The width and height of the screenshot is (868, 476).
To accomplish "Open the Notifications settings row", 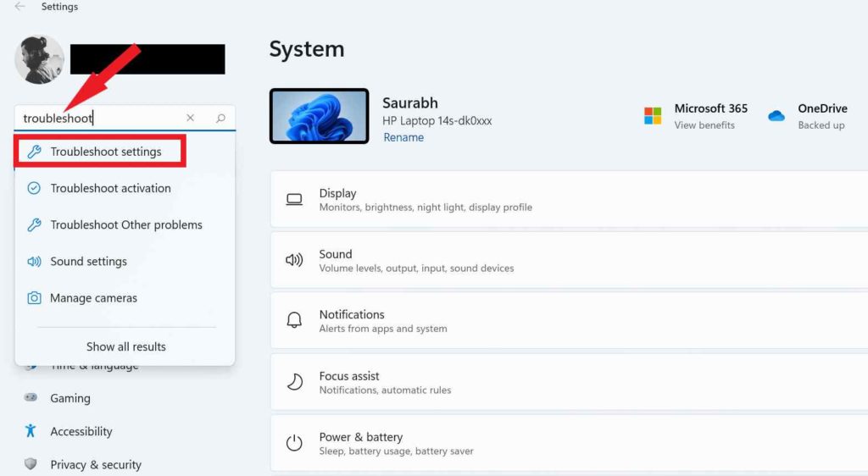I will tap(569, 321).
